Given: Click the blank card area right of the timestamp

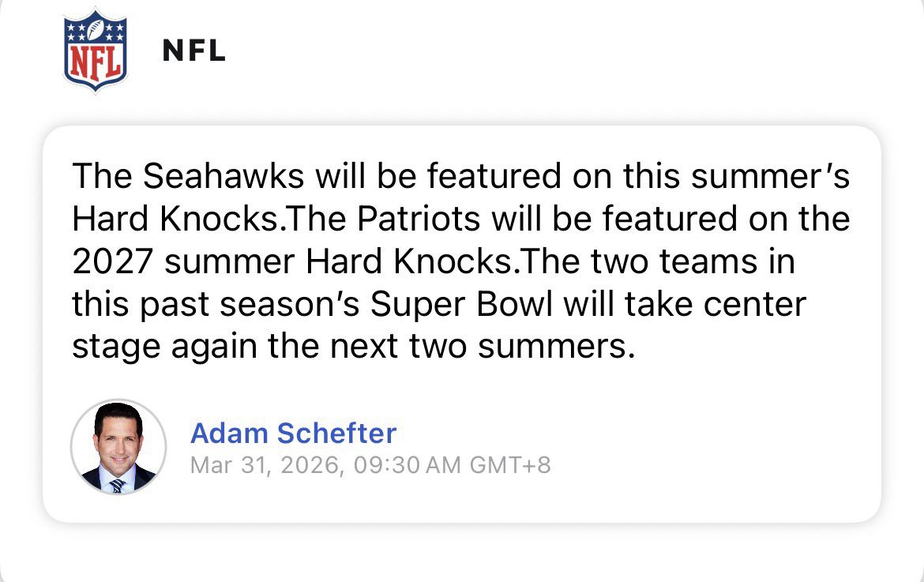Looking at the screenshot, I should click(x=711, y=464).
